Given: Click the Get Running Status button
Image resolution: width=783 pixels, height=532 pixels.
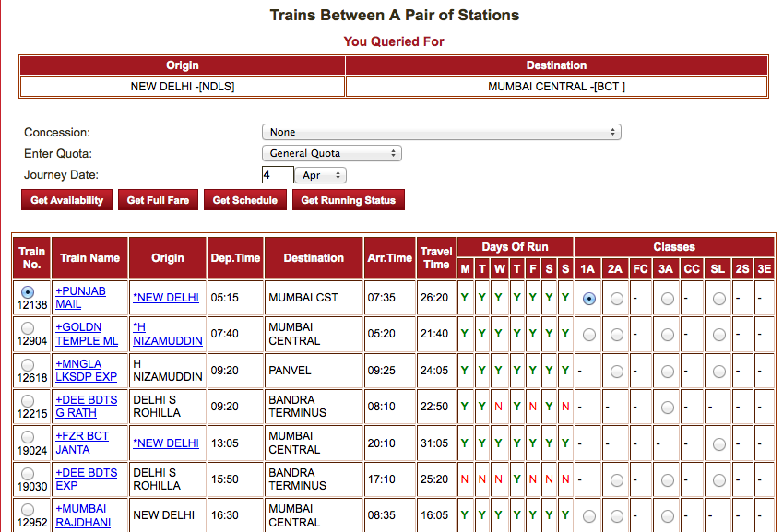Looking at the screenshot, I should click(348, 199).
